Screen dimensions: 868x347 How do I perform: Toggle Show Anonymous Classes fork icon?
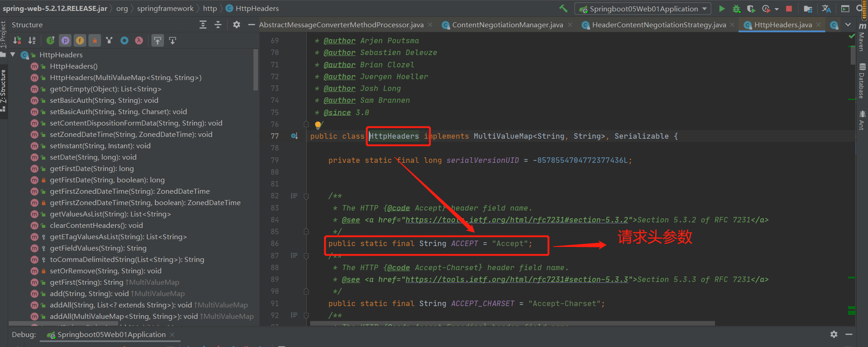coord(109,40)
